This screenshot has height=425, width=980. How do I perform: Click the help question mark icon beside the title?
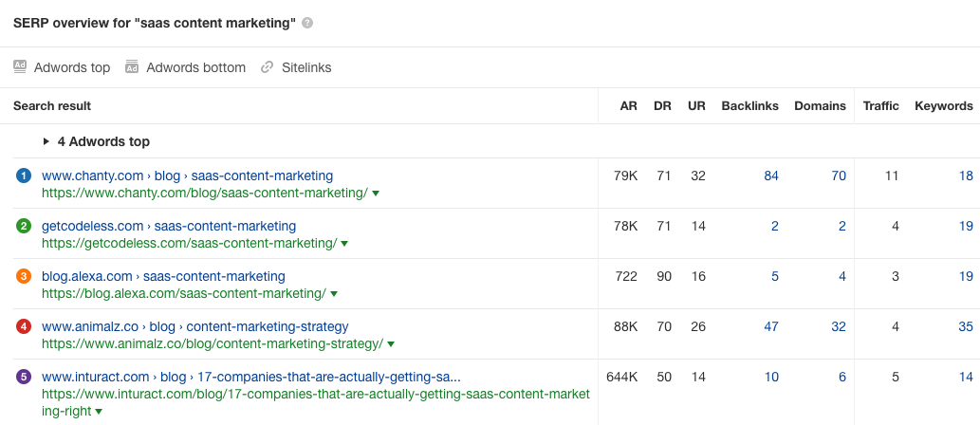click(x=306, y=23)
